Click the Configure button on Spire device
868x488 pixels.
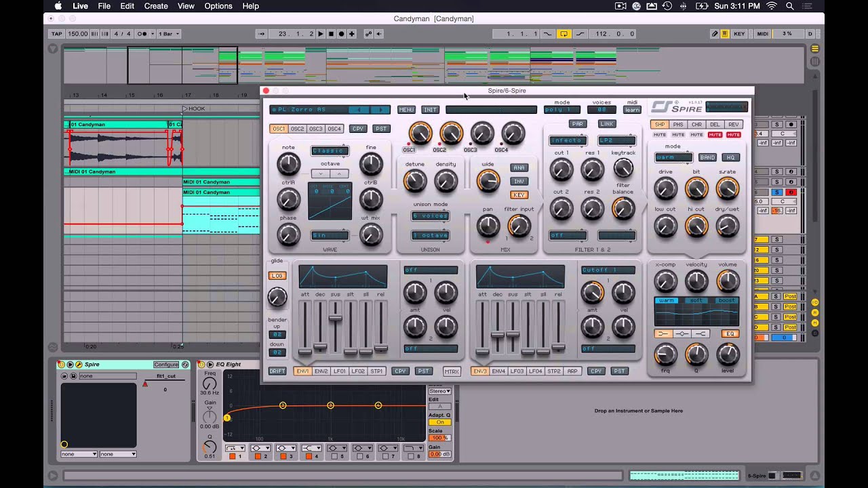[x=166, y=365]
